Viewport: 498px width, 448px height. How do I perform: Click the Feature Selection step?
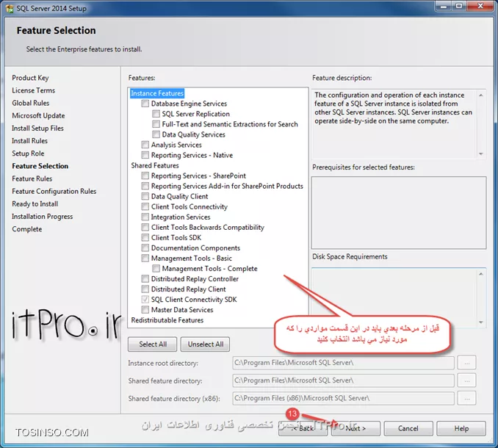point(40,166)
